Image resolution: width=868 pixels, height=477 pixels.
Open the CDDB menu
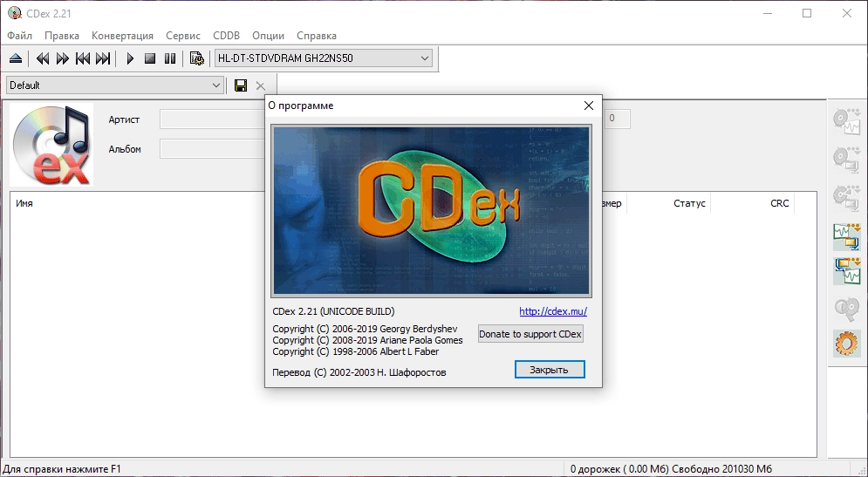pyautogui.click(x=227, y=36)
